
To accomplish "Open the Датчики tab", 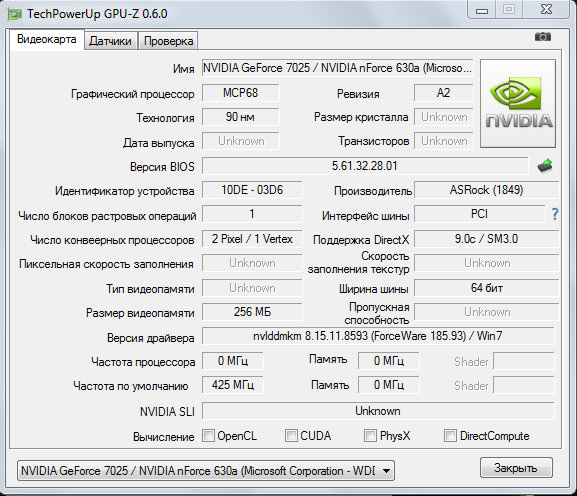I will 110,41.
